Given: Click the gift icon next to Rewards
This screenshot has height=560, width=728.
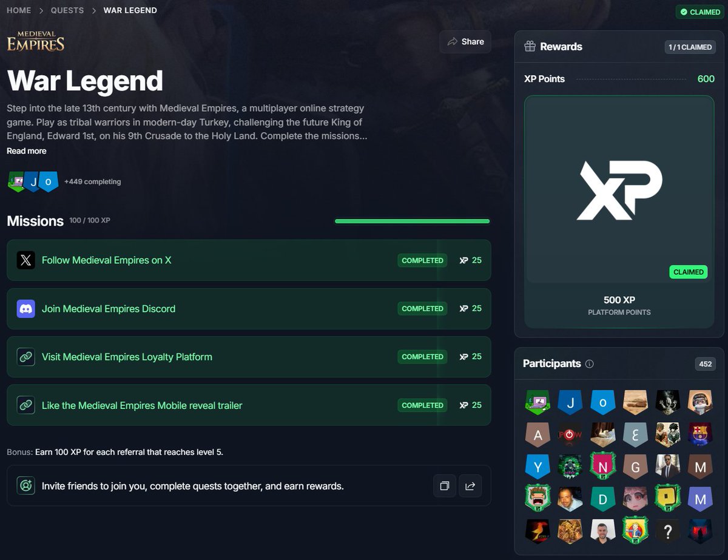Looking at the screenshot, I should 530,46.
